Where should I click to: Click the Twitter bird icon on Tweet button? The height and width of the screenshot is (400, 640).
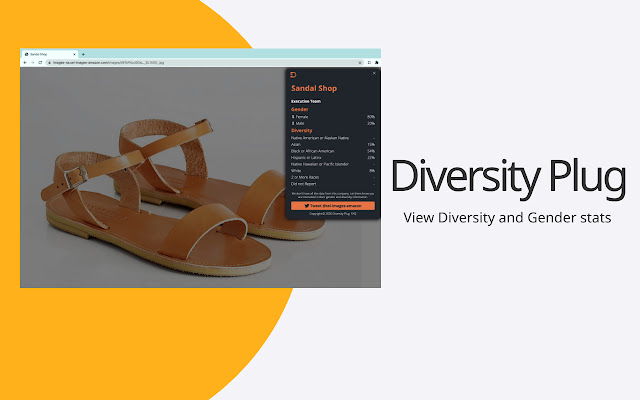tap(307, 206)
